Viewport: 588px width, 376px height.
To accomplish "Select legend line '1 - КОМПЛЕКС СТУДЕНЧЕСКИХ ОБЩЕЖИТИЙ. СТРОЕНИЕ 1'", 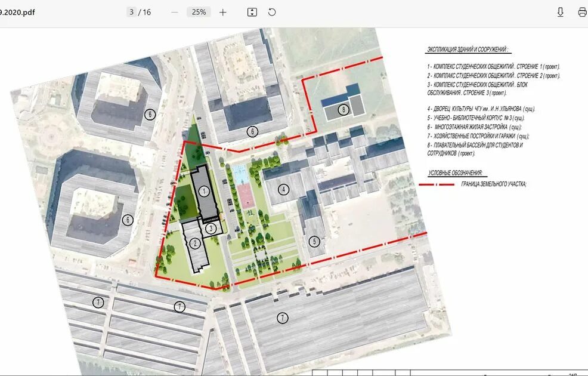I will tap(494, 66).
